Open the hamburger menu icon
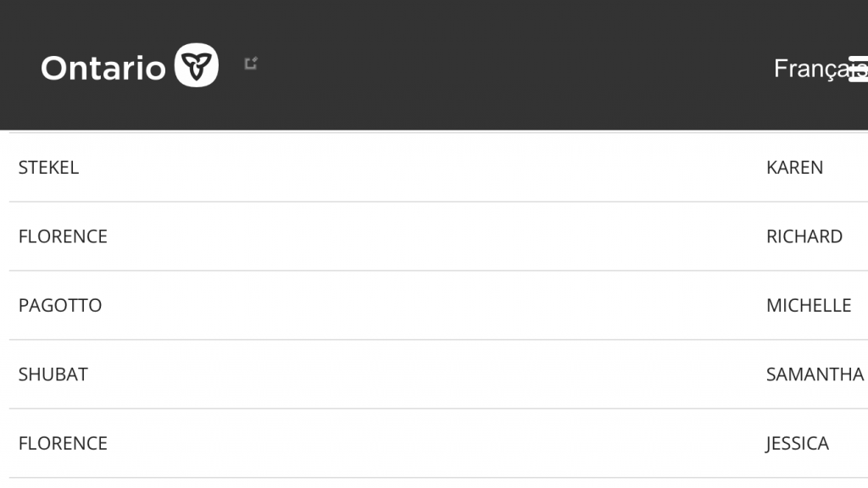Image resolution: width=868 pixels, height=488 pixels. click(x=859, y=69)
